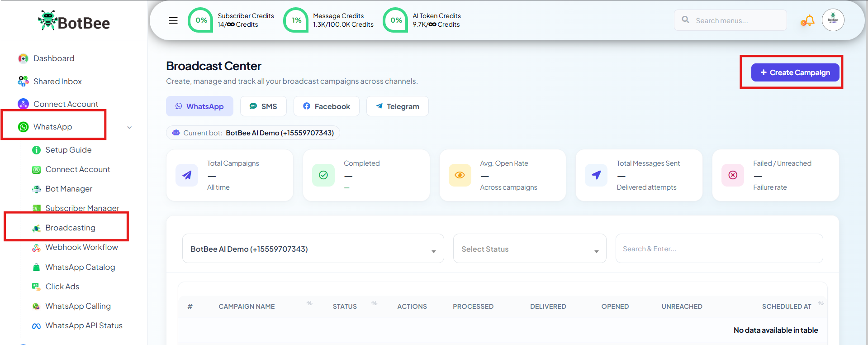Click the Dashboard sidebar icon

click(23, 58)
